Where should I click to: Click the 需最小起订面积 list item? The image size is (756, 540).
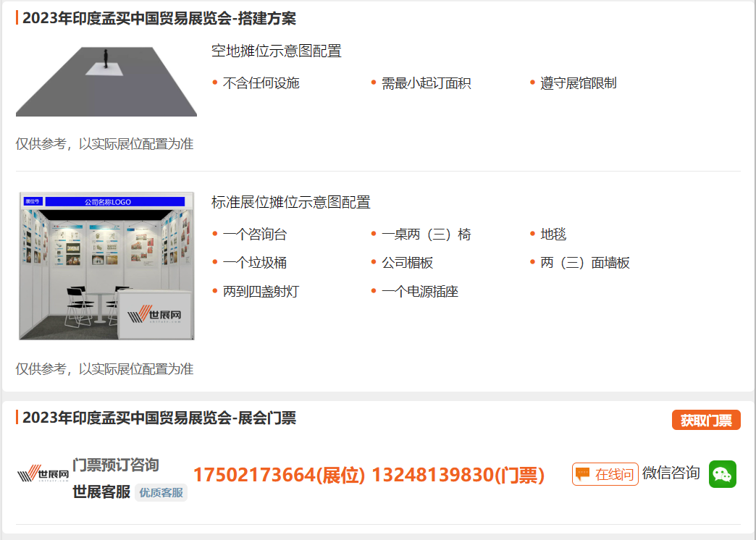click(x=427, y=83)
